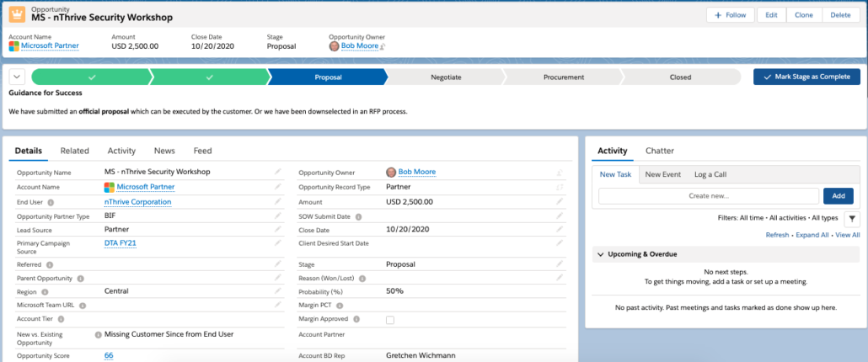Screen dimensions: 868x362
Task: Open Activity tab next to Related
Action: click(x=122, y=151)
